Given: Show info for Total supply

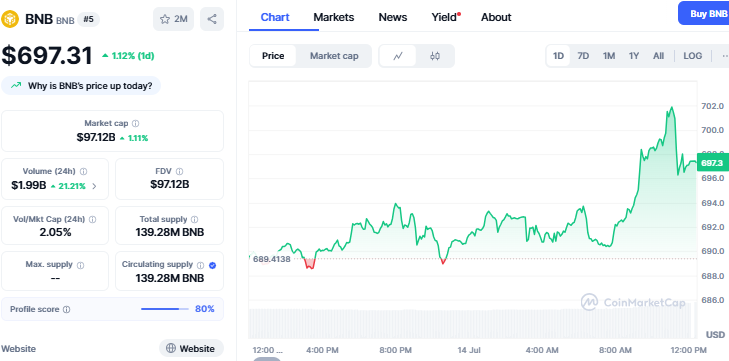Looking at the screenshot, I should tap(194, 219).
